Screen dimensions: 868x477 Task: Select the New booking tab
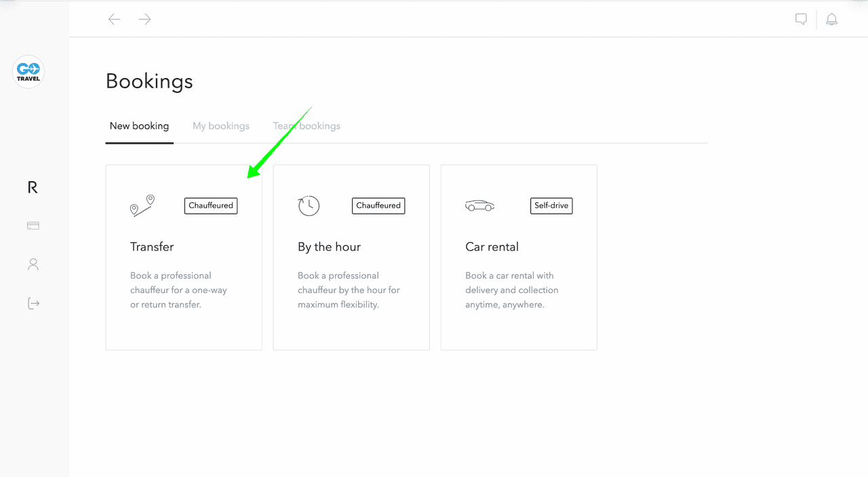click(139, 126)
